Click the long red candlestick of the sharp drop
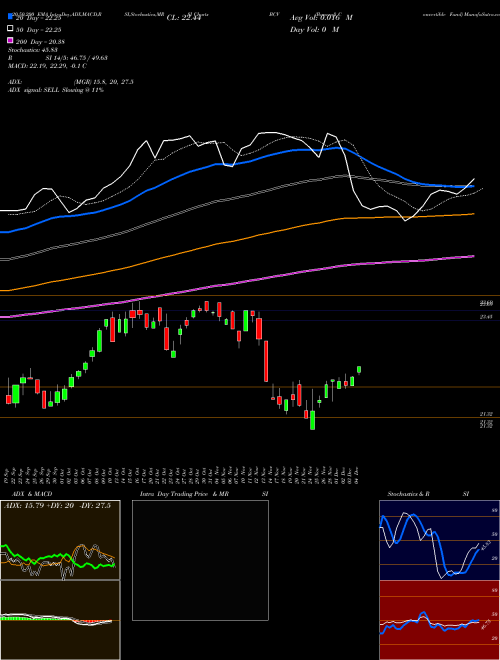 coord(266,361)
